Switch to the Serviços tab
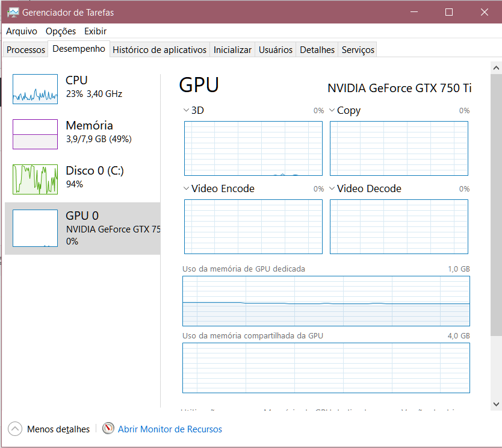502x448 pixels. (358, 49)
